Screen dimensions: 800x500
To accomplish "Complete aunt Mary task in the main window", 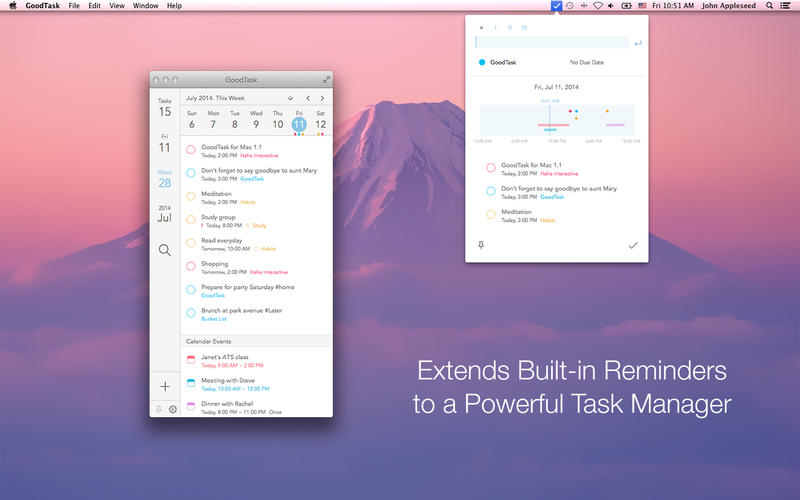I will coord(191,173).
